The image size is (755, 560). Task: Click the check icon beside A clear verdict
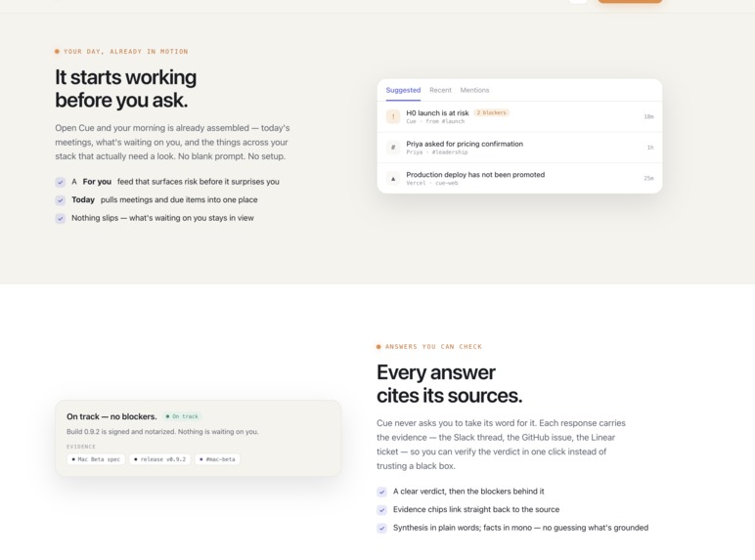click(x=381, y=492)
